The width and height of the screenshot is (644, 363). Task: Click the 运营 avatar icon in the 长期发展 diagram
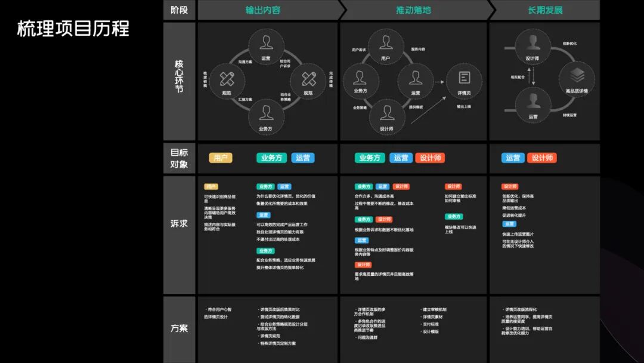tap(533, 100)
